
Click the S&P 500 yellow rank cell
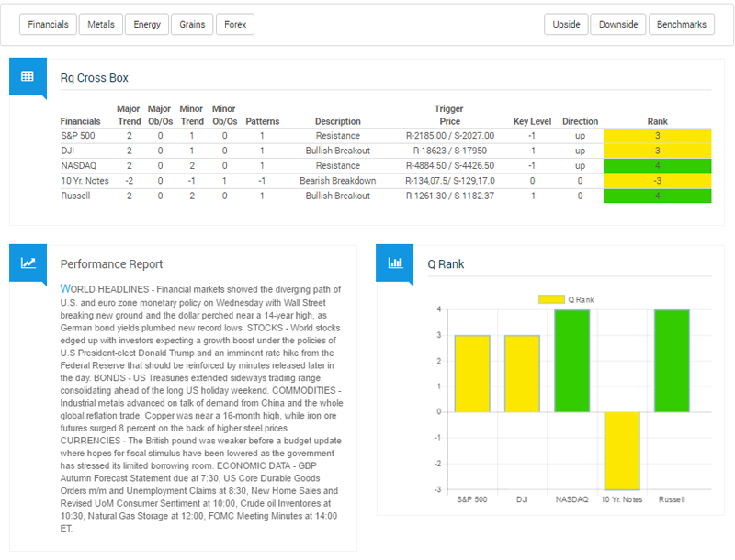(657, 136)
